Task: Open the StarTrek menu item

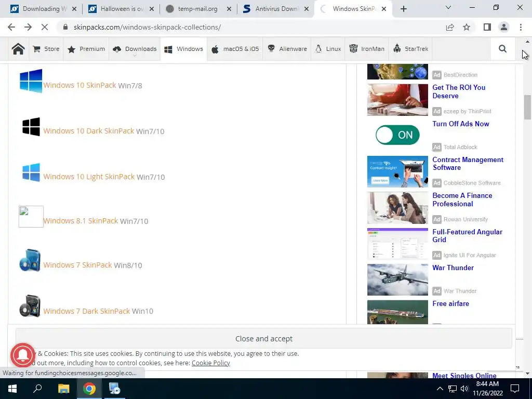Action: click(410, 49)
